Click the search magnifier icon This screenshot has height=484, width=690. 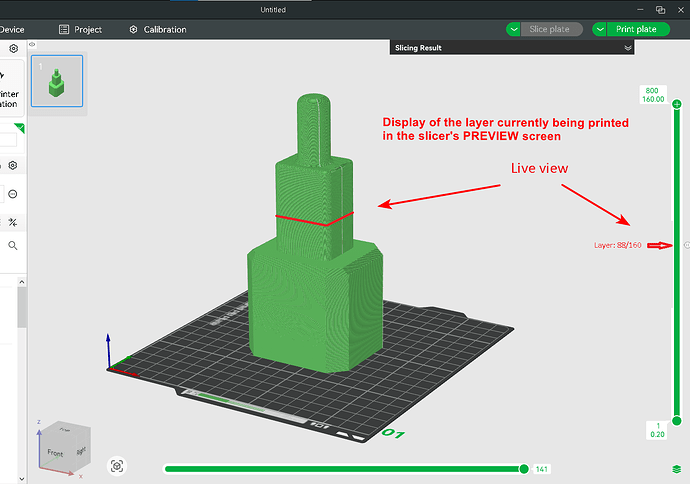(13, 246)
